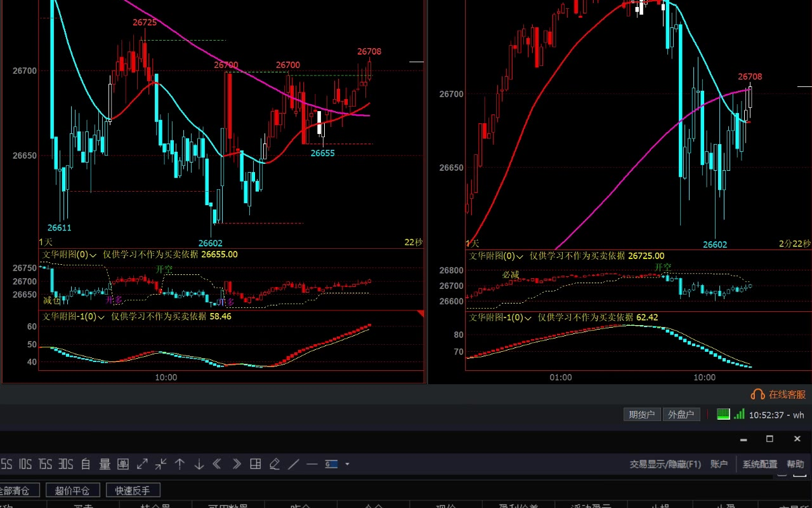Click the shrink chart arrows icon
Viewport: 812px width, 508px height.
click(161, 464)
